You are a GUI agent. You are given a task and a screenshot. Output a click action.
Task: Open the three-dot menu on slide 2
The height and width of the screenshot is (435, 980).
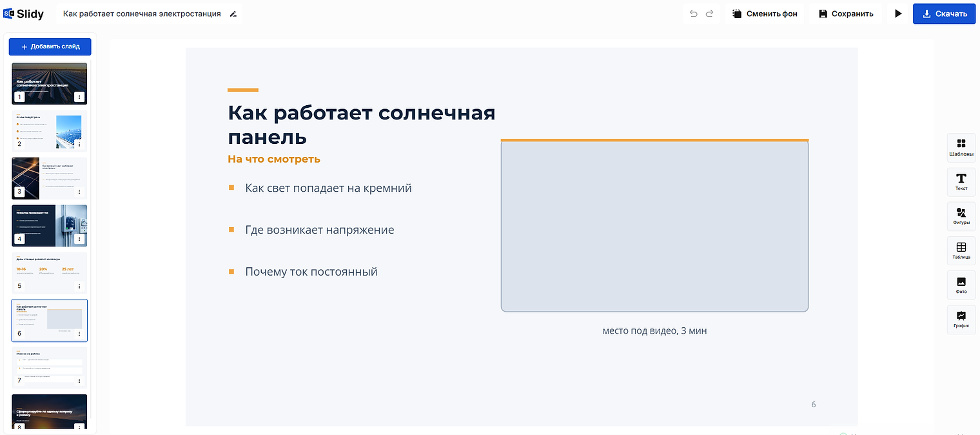pos(79,144)
